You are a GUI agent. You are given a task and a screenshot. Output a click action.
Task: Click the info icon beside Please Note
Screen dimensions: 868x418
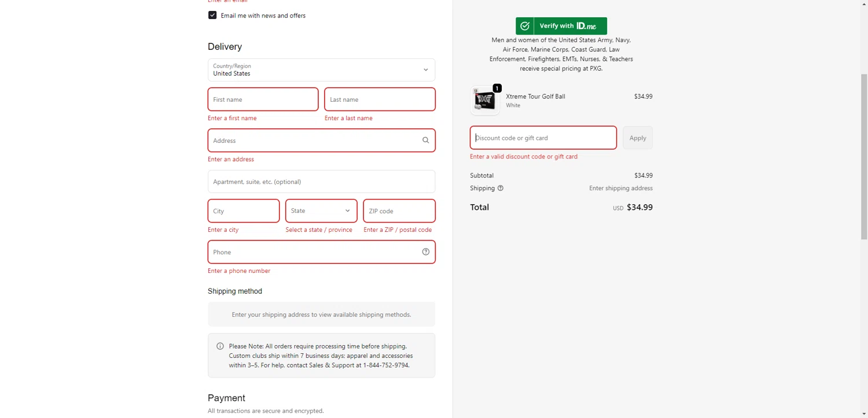220,346
